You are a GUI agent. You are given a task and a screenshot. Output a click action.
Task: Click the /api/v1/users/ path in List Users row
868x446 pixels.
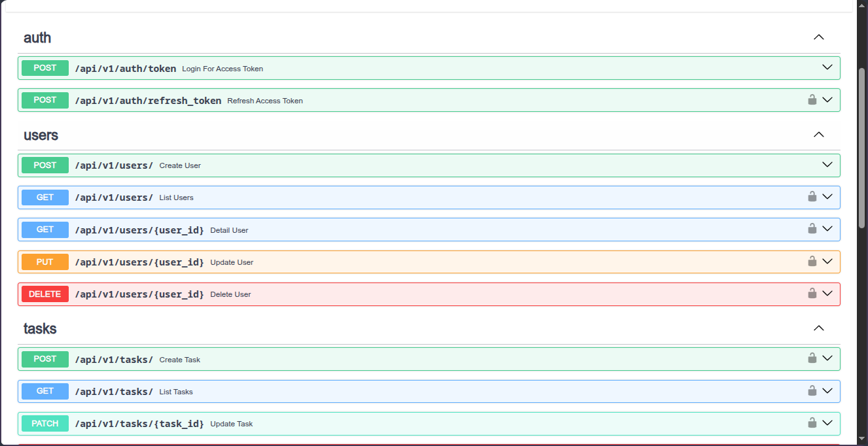pos(114,197)
